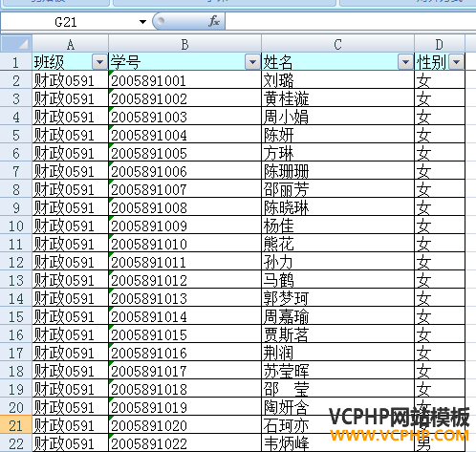Click name cell 杨佳
Viewport: 476px width, 452px height.
[x=337, y=226]
